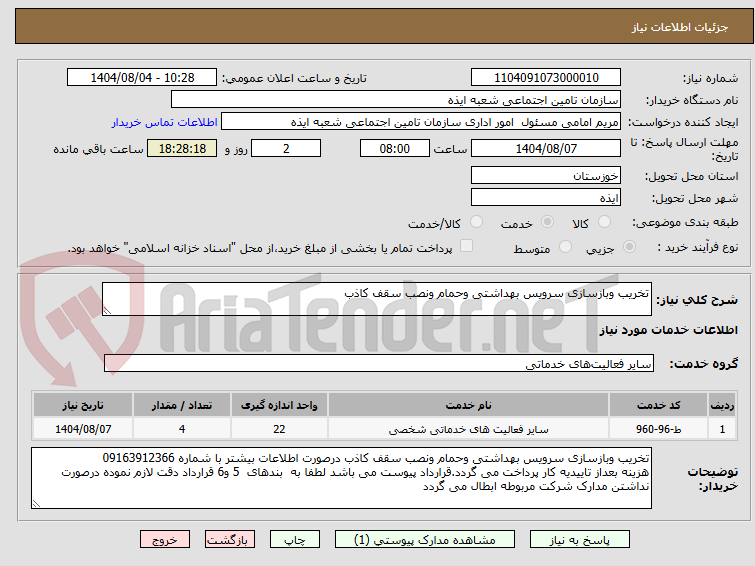Select the جزیی purchase type radio
This screenshot has width=755, height=566.
pos(629,247)
